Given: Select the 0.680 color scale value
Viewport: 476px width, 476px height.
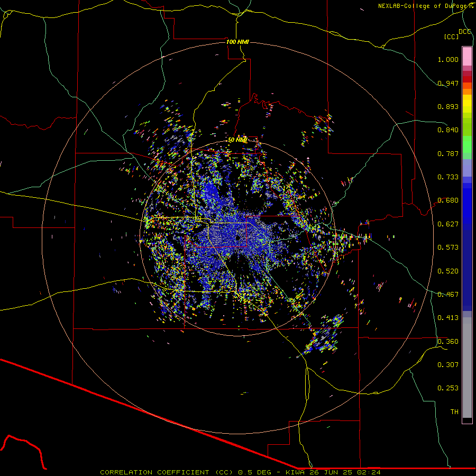Looking at the screenshot, I should (x=448, y=200).
